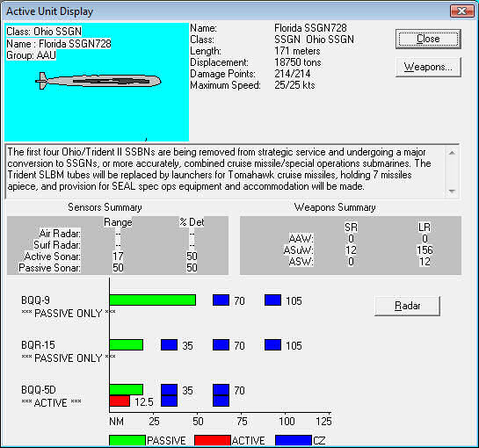Click the blue CZ legend swatch
The image size is (479, 448).
tap(294, 440)
